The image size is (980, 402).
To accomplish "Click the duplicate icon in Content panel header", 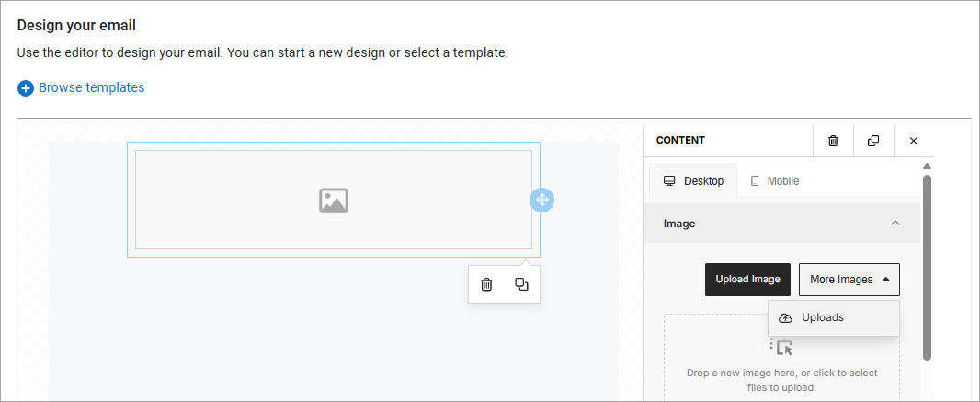I will tap(873, 141).
